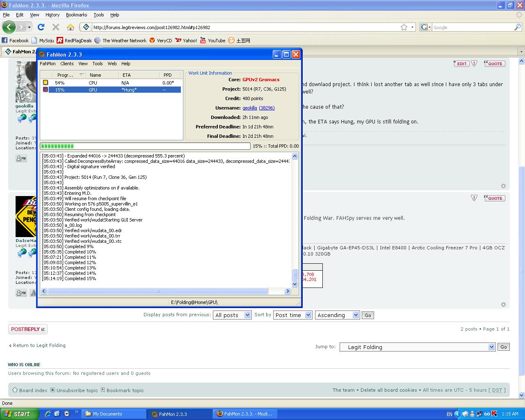Image resolution: width=525 pixels, height=420 pixels.
Task: Click Return to Legit Folding link
Action: (39, 345)
